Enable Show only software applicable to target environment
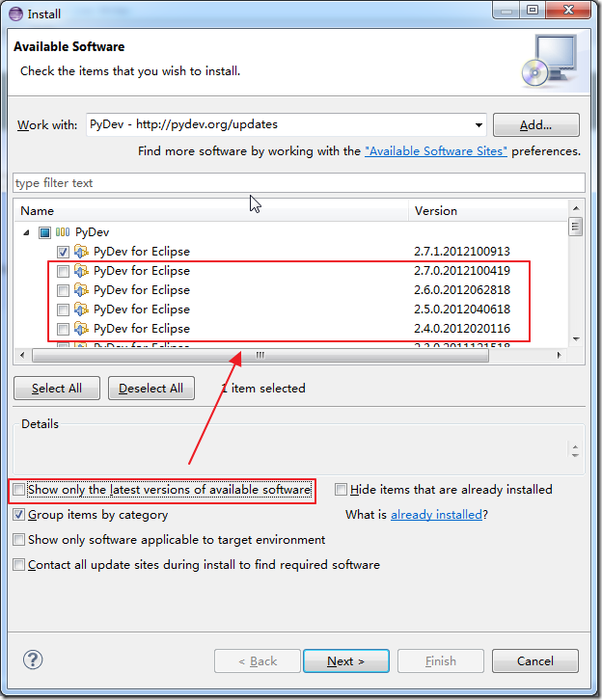 click(x=18, y=539)
